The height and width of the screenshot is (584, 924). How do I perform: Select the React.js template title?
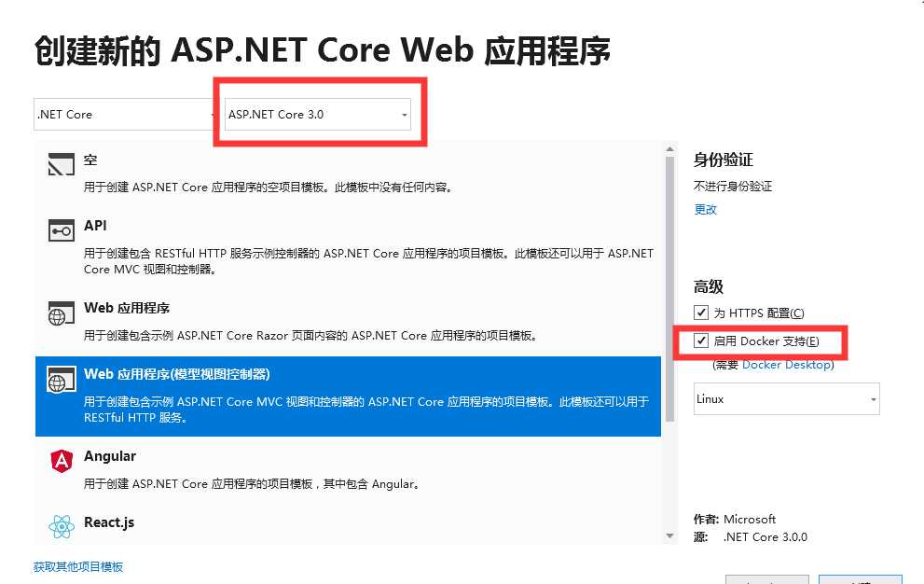(109, 522)
